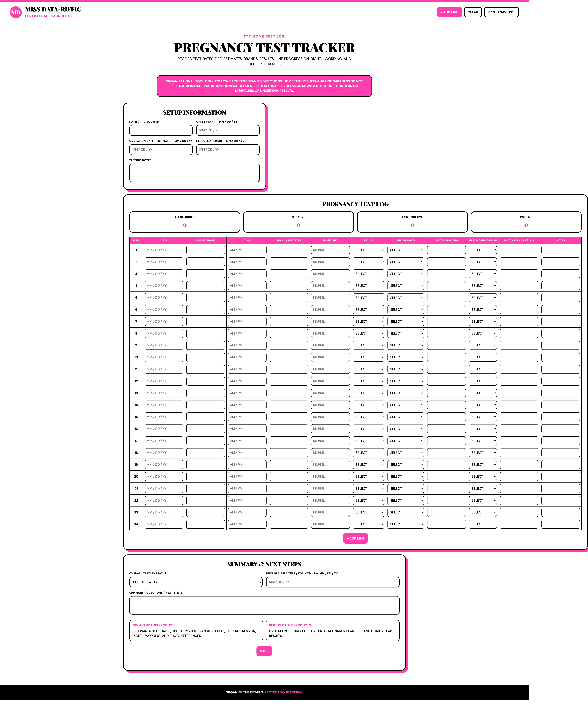This screenshot has width=588, height=708.
Task: Click Date field in row 13
Action: coord(164,393)
